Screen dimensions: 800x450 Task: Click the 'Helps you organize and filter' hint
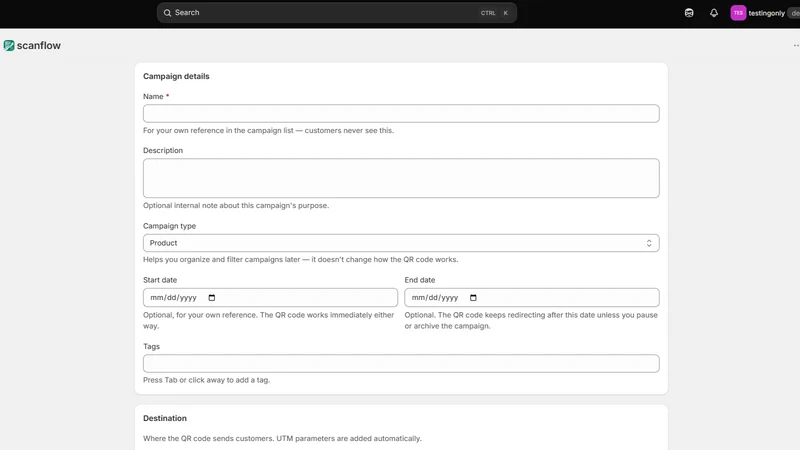(301, 260)
